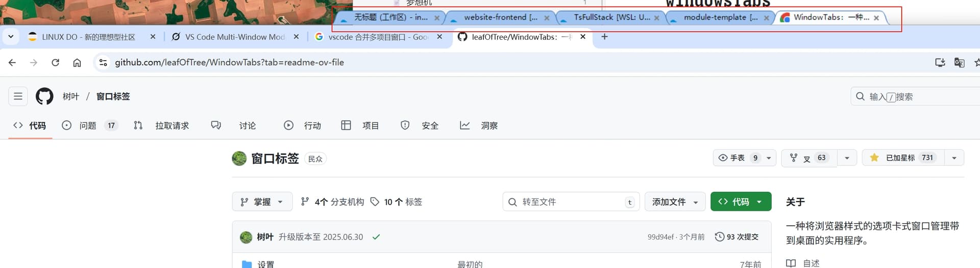Open the 洞察 insights tab
Screen dimensions: 980x268
click(x=479, y=125)
